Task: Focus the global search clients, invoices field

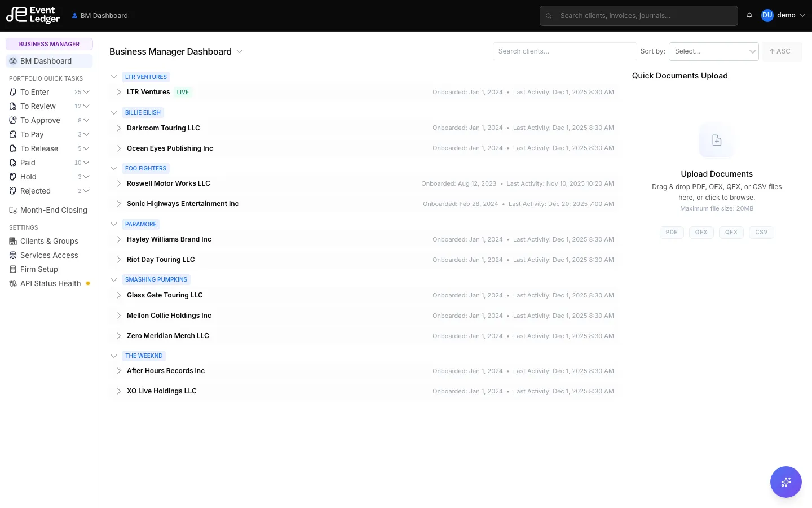Action: pos(638,16)
